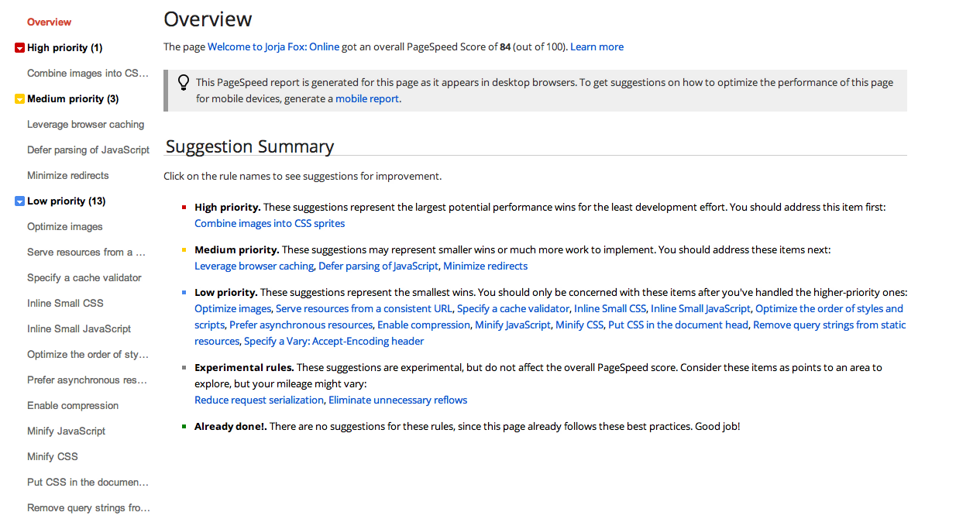Select Specify a cache validator sidebar item
Viewport: 980px width, 519px height.
84,278
